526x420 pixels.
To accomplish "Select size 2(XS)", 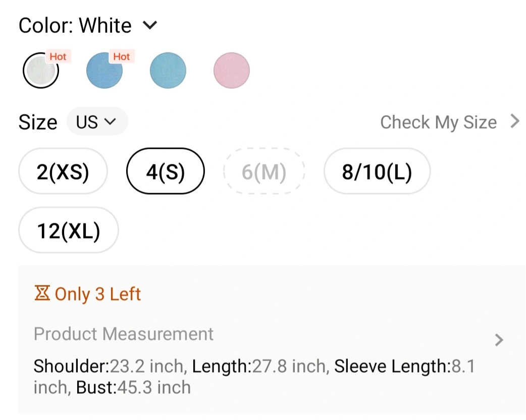I will 63,171.
